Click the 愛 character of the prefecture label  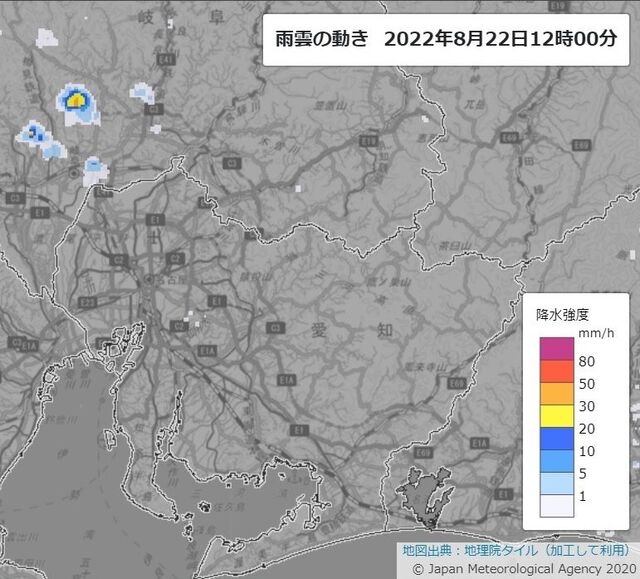coord(319,330)
